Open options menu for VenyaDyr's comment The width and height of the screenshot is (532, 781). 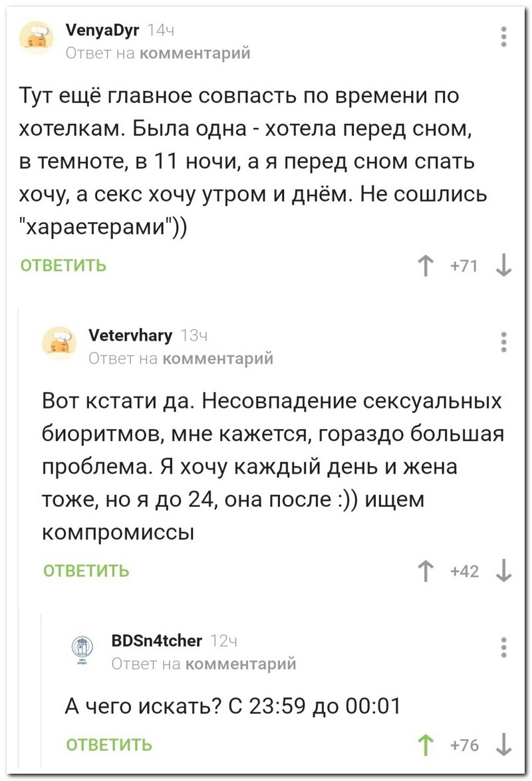(x=504, y=37)
